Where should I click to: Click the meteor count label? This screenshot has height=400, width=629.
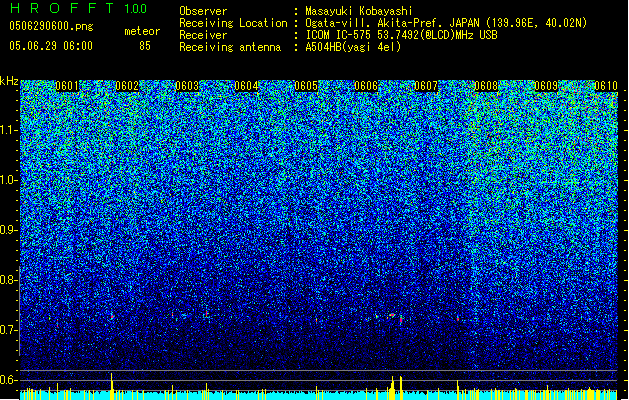pyautogui.click(x=142, y=31)
